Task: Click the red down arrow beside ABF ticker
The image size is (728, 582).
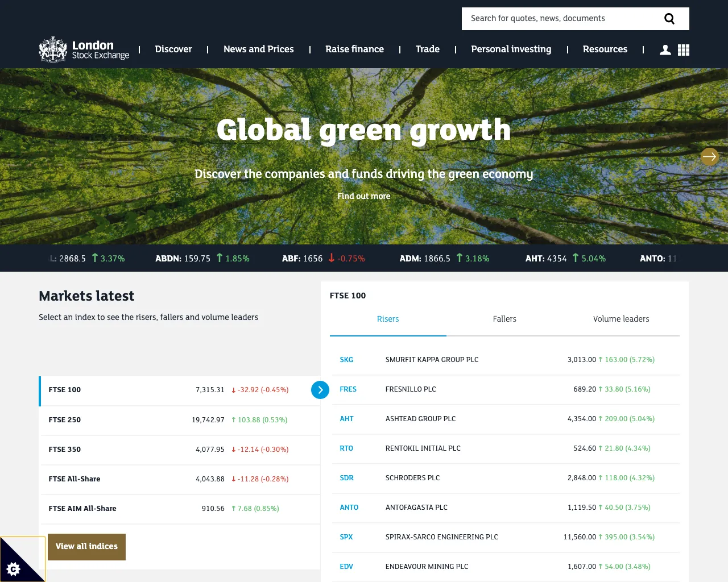Action: 332,258
